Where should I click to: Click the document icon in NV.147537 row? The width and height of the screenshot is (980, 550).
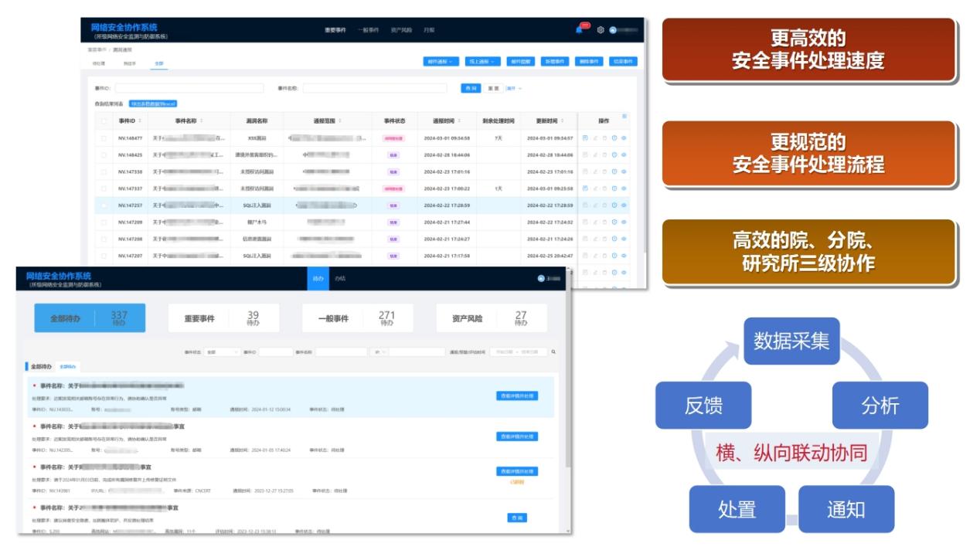(585, 188)
